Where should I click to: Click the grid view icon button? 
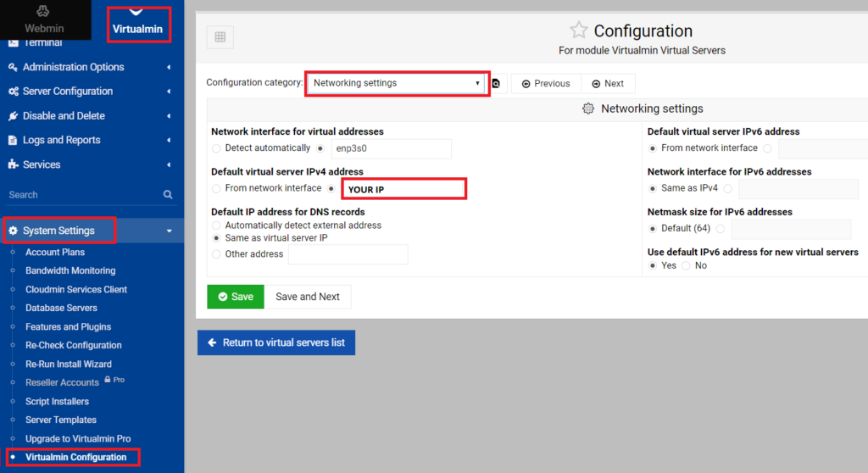220,37
